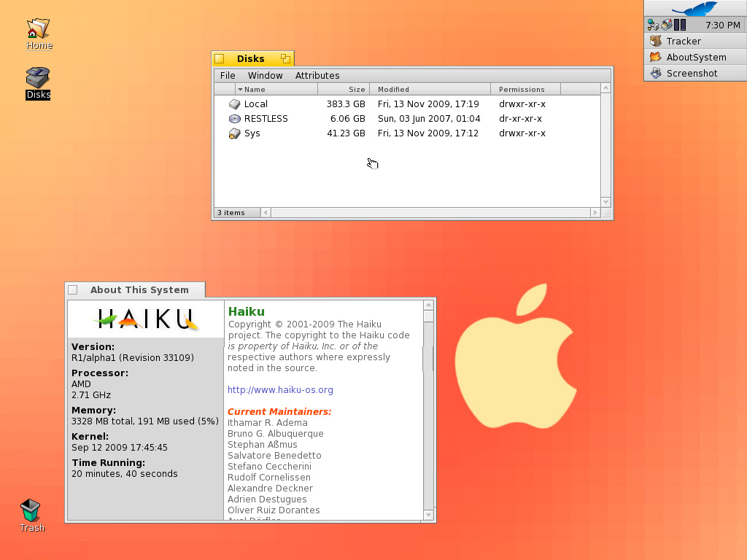Click the Disks window title tab

pos(251,58)
